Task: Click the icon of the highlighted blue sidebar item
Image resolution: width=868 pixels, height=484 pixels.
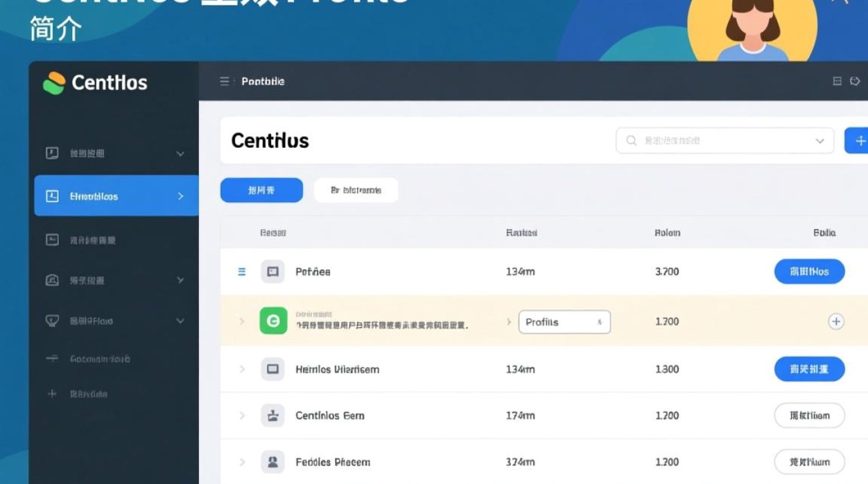Action: 52,196
